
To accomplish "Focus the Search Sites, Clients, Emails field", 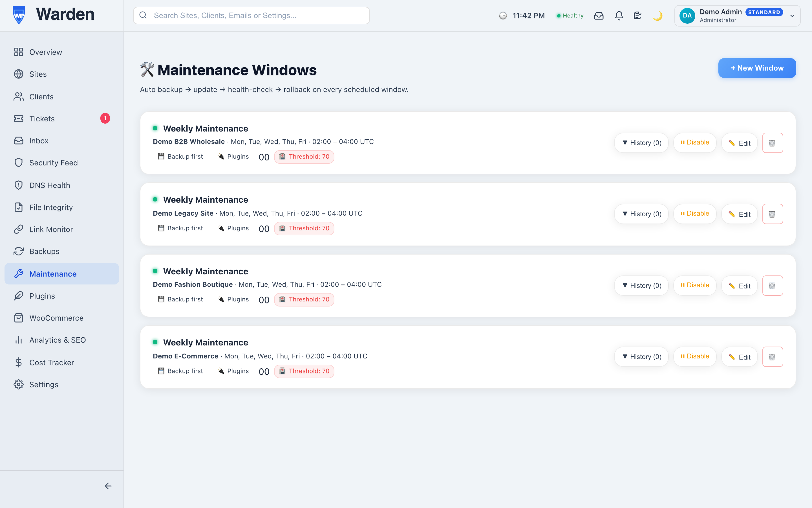I will pos(251,16).
